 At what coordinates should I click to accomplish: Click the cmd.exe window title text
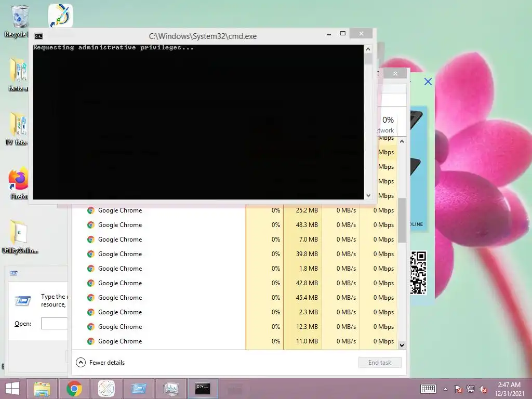[203, 36]
